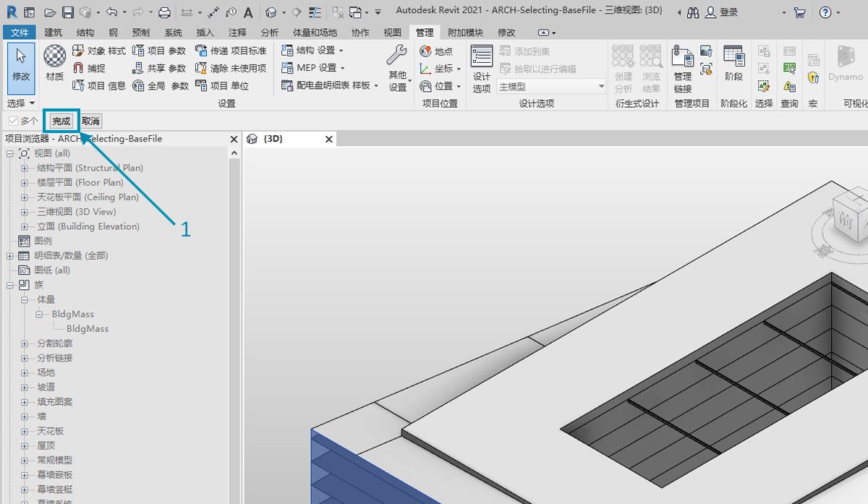Toggle the Multiple (多个) checkbox
The height and width of the screenshot is (504, 868).
click(x=13, y=121)
